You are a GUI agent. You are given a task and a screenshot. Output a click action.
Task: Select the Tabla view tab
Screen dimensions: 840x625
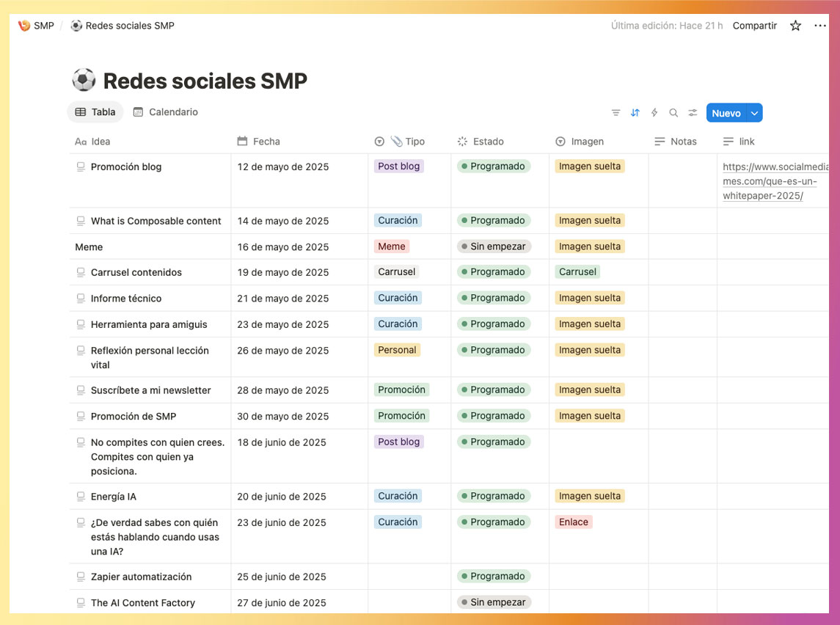pyautogui.click(x=95, y=112)
